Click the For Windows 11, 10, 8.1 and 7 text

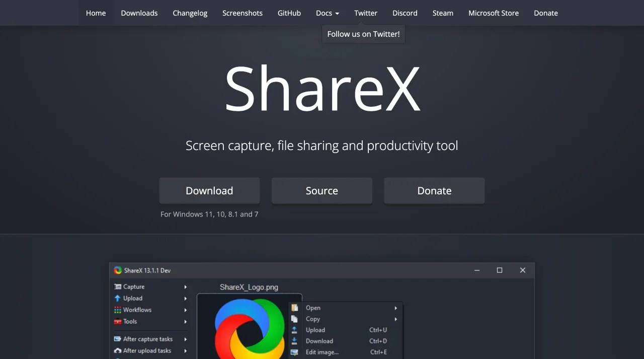click(209, 214)
